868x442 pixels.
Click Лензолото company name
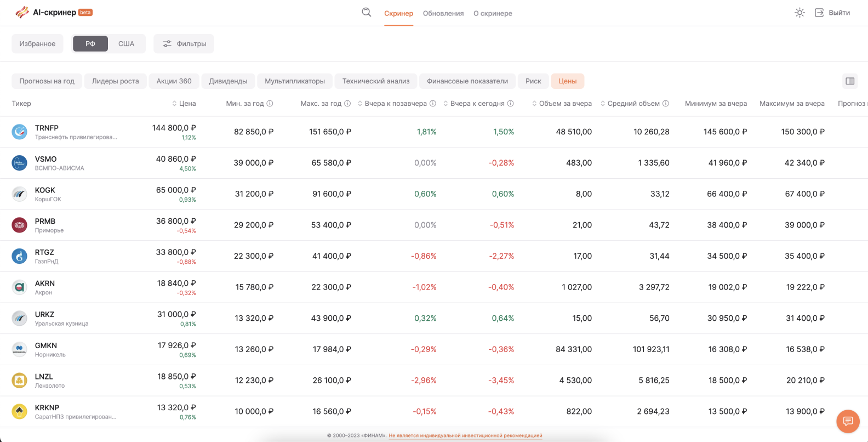(50, 386)
